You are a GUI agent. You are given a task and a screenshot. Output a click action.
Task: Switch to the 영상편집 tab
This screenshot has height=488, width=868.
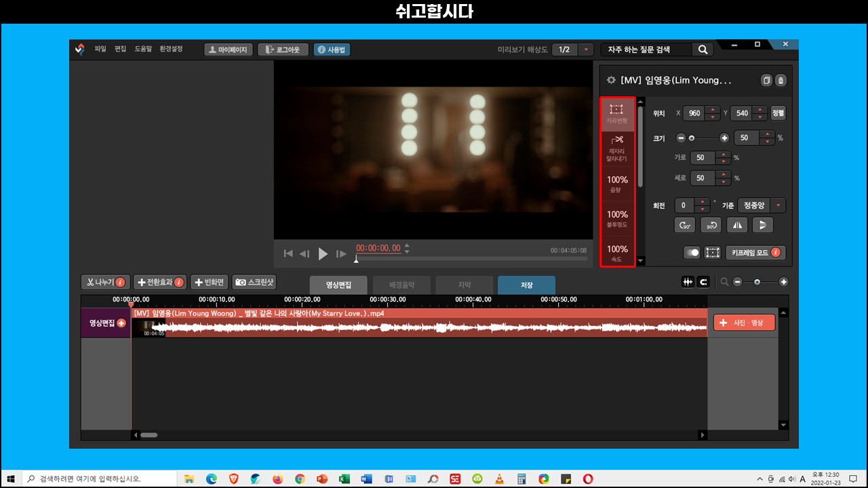pos(338,285)
